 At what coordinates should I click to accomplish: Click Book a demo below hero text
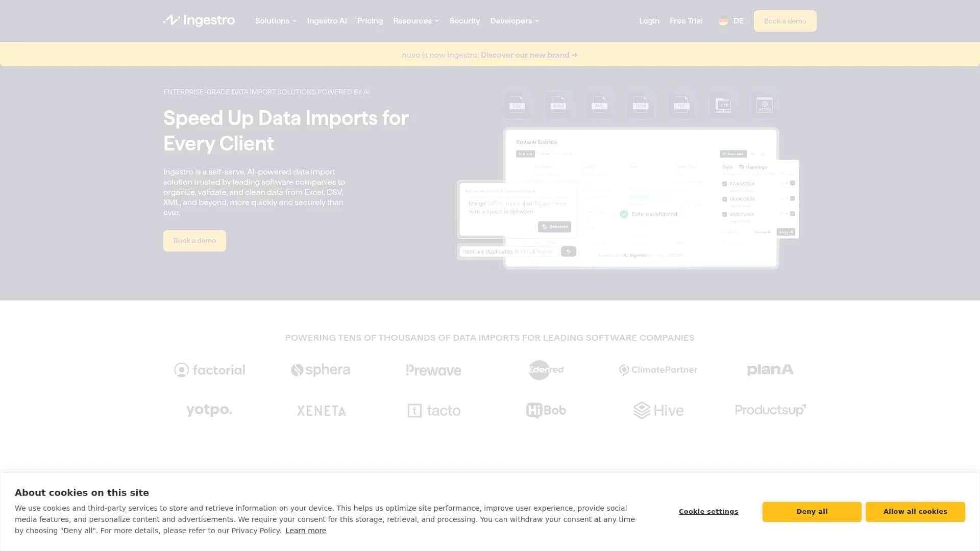[194, 241]
